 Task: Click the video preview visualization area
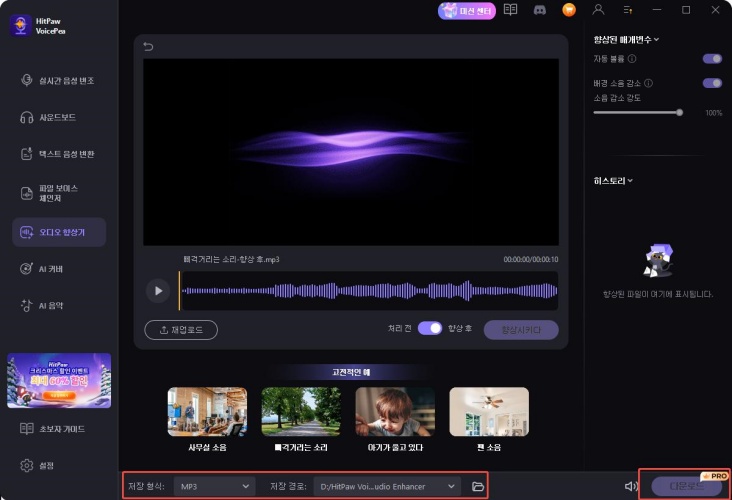click(351, 152)
